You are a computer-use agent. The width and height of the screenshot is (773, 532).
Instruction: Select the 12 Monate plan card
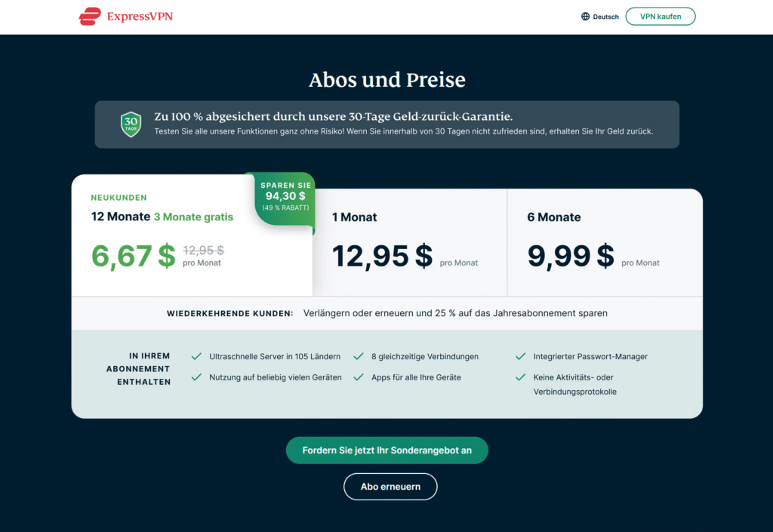(x=192, y=235)
